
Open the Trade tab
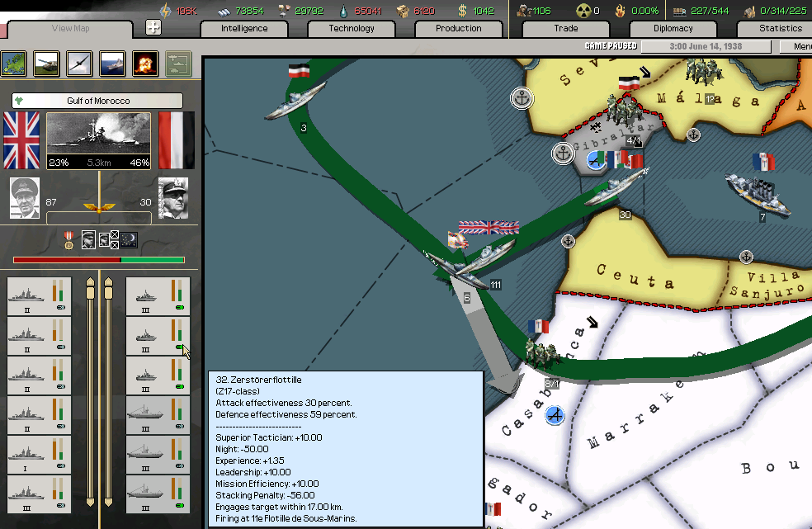pyautogui.click(x=565, y=28)
